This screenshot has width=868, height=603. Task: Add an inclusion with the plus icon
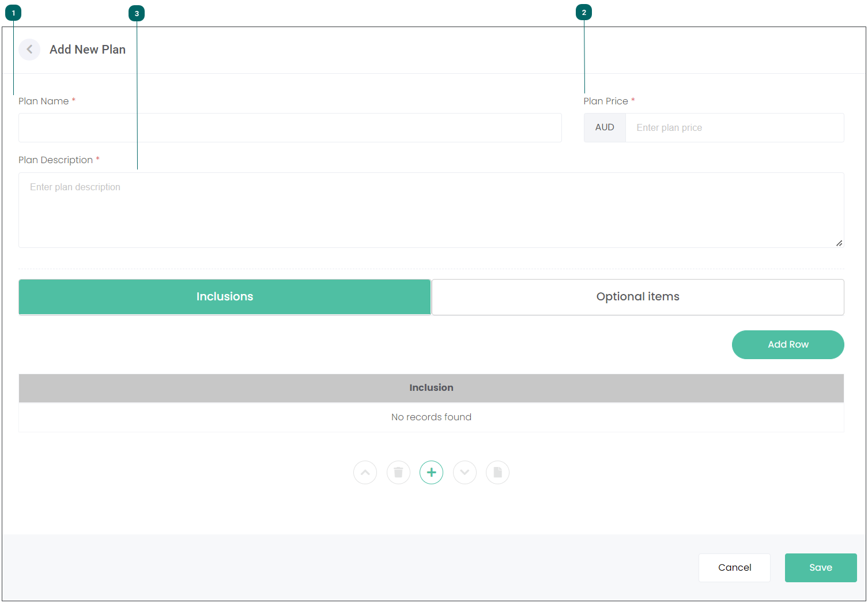pyautogui.click(x=431, y=473)
